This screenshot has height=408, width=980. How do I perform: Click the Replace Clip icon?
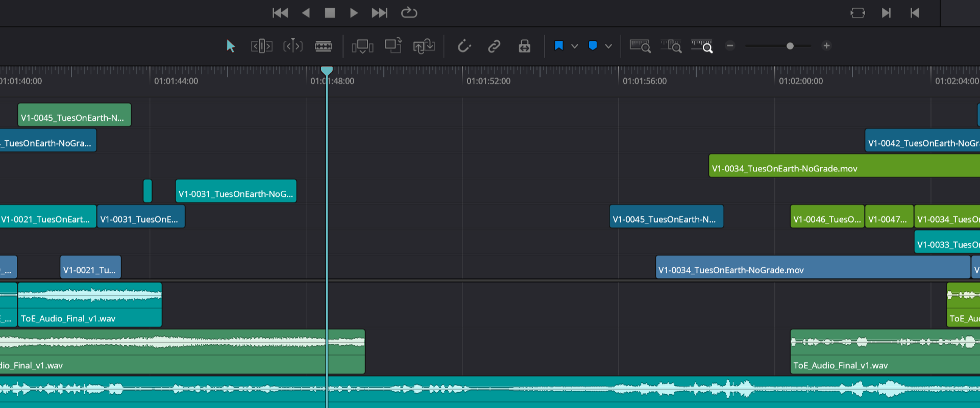coord(424,46)
